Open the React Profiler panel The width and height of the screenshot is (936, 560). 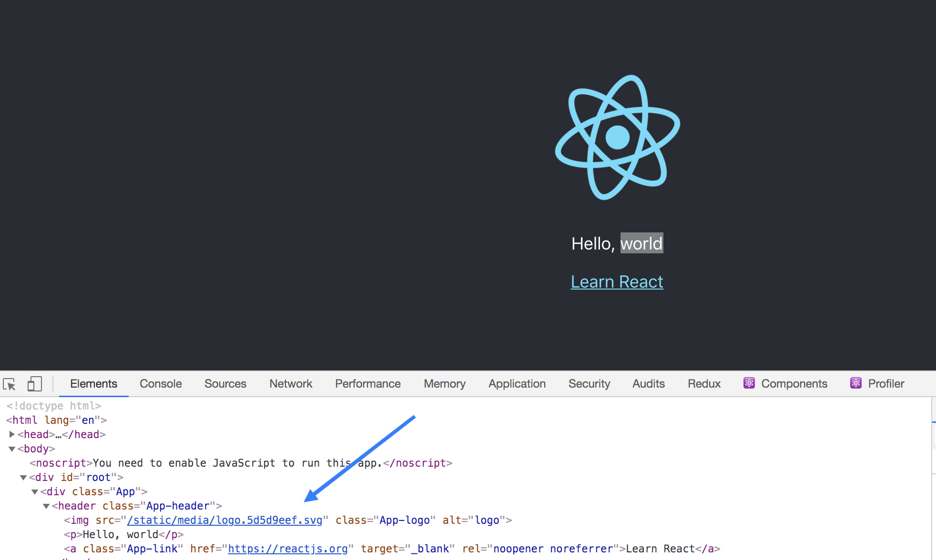[885, 383]
